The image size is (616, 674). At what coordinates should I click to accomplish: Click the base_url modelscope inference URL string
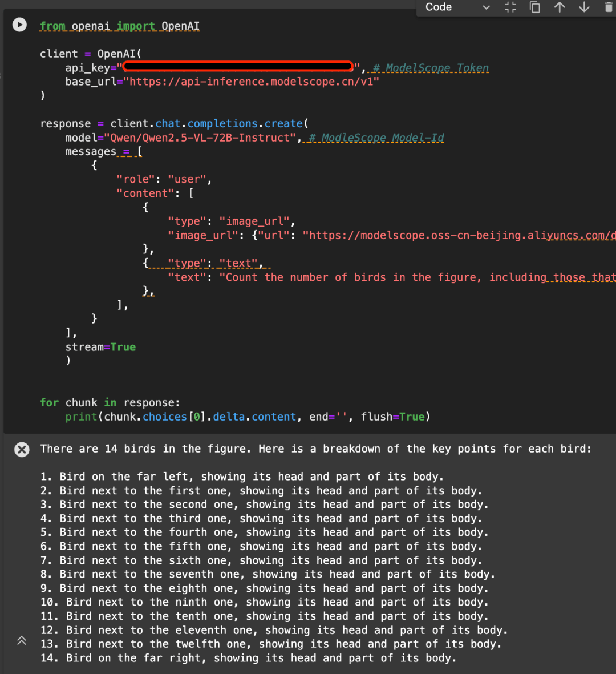[252, 82]
